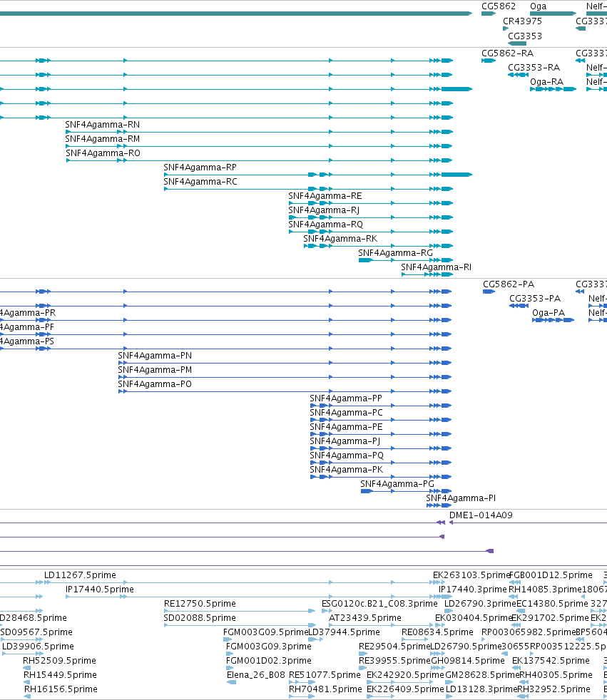Image resolution: width=607 pixels, height=700 pixels.
Task: Select cDNA RH16156.5prime
Action: pyautogui.click(x=61, y=690)
